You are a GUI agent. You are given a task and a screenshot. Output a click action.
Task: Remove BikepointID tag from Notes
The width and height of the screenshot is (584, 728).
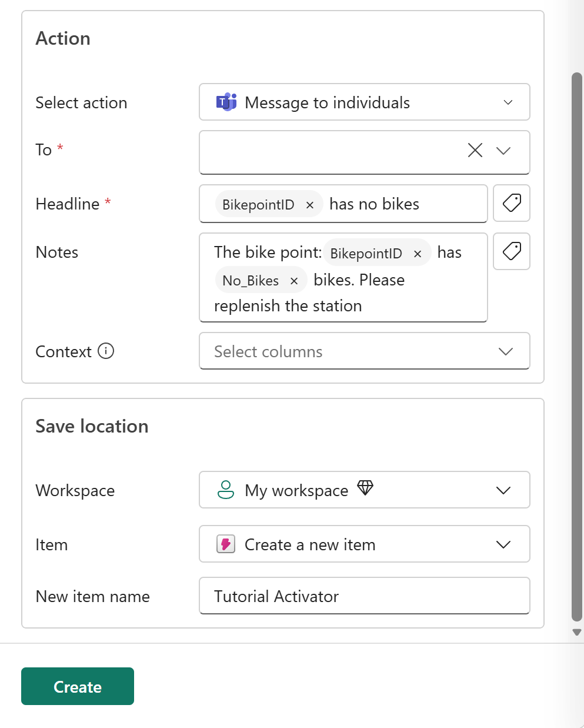418,254
